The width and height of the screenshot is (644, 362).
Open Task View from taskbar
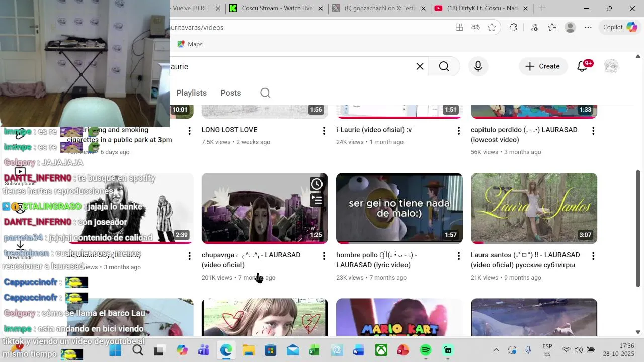[x=159, y=350]
